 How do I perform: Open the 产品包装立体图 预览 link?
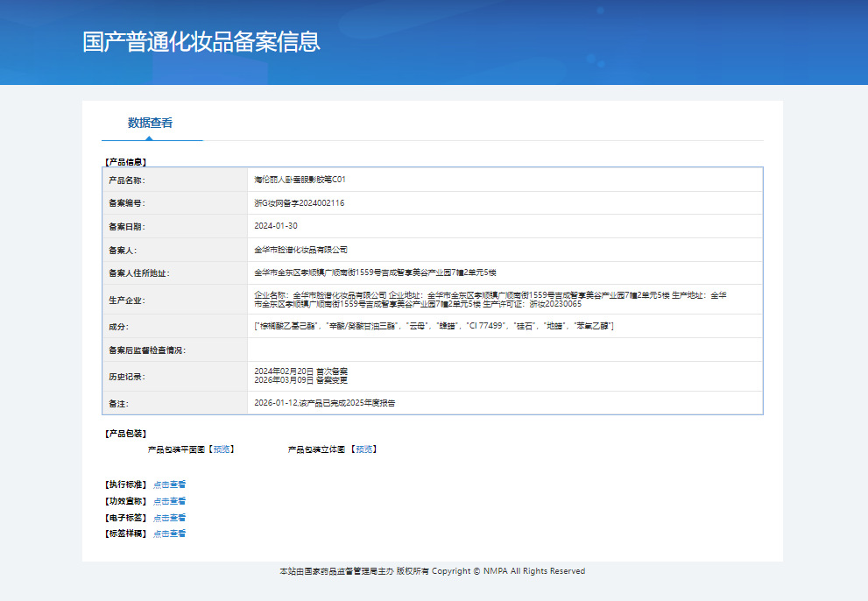[x=363, y=449]
